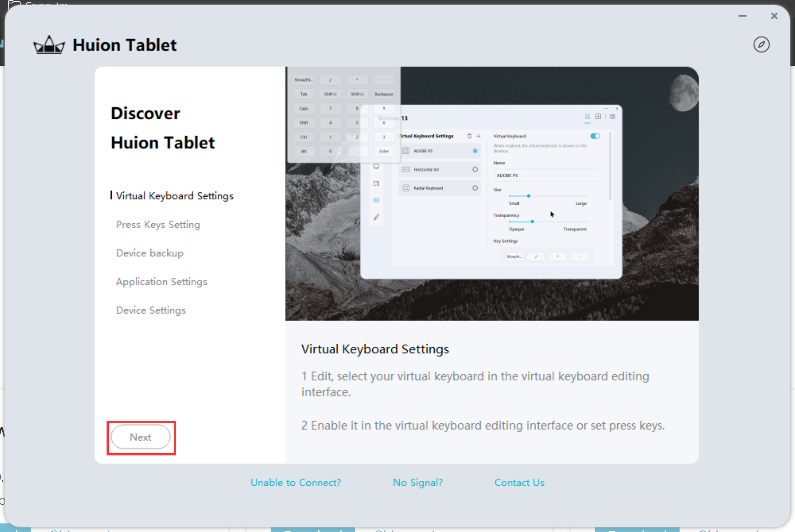The width and height of the screenshot is (795, 532).
Task: Open Press Keys Setting section
Action: [x=158, y=225]
